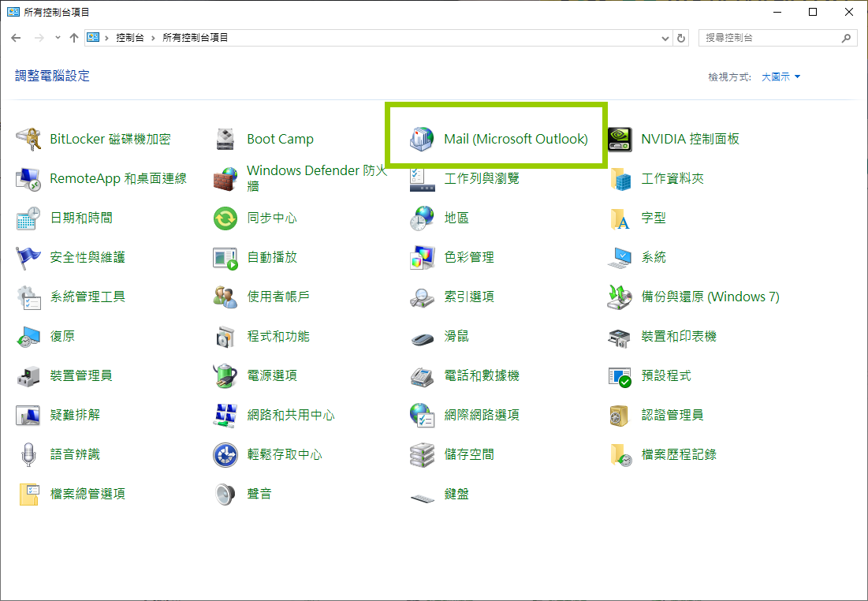Click the 搜尋控制台 search field
The height and width of the screenshot is (601, 868).
click(769, 38)
